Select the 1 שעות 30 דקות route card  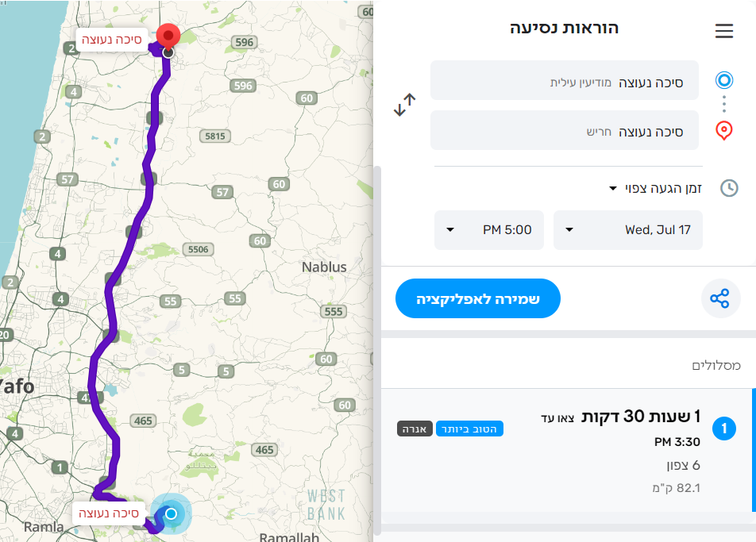(x=566, y=450)
